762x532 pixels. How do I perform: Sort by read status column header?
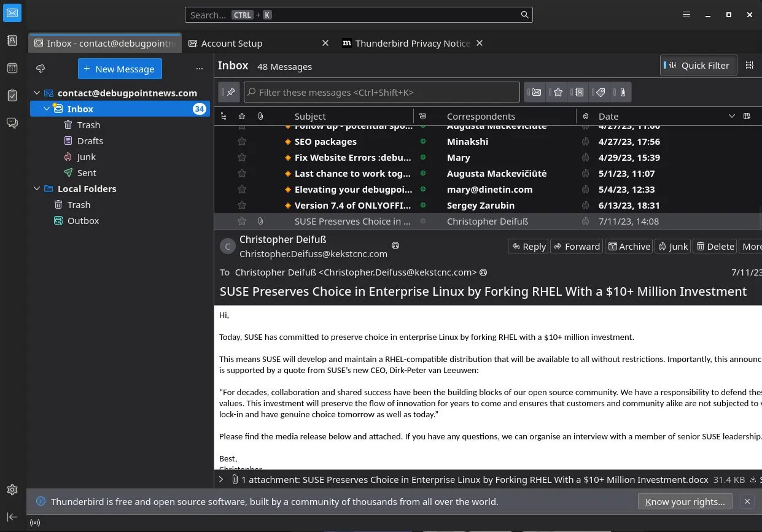coord(422,116)
